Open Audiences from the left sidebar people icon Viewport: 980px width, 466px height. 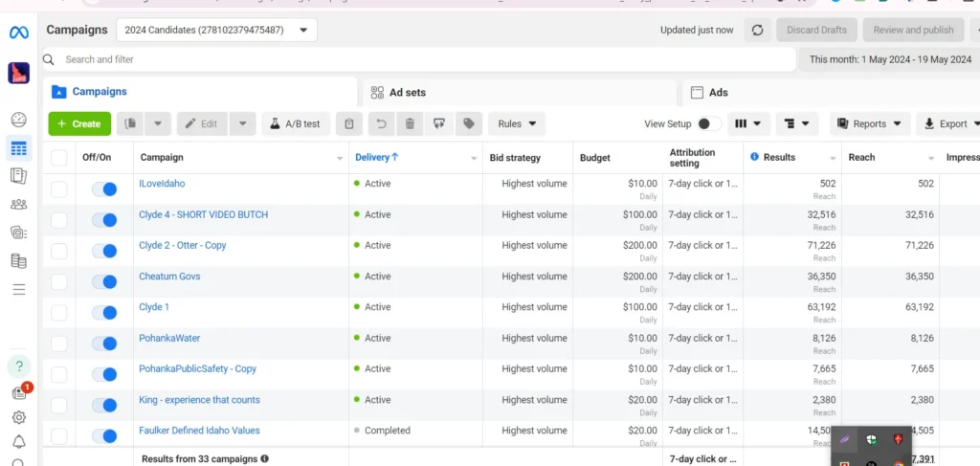coord(18,204)
